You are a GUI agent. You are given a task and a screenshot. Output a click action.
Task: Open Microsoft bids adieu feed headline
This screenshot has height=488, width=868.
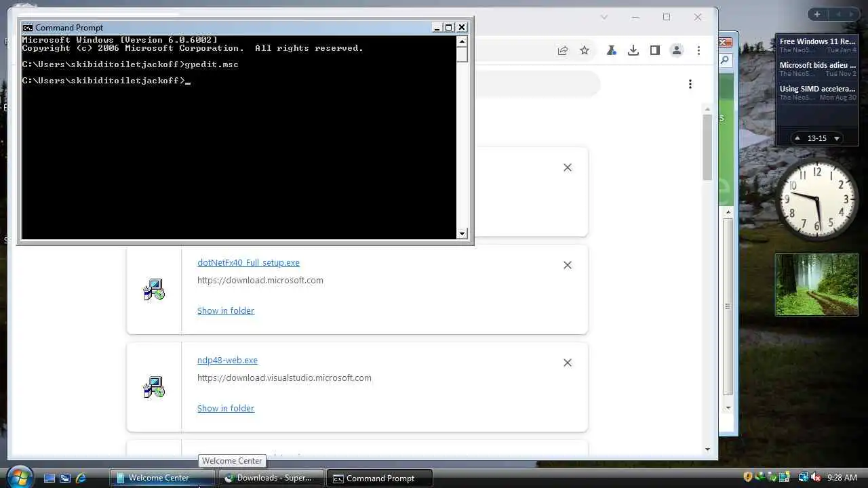tap(818, 65)
